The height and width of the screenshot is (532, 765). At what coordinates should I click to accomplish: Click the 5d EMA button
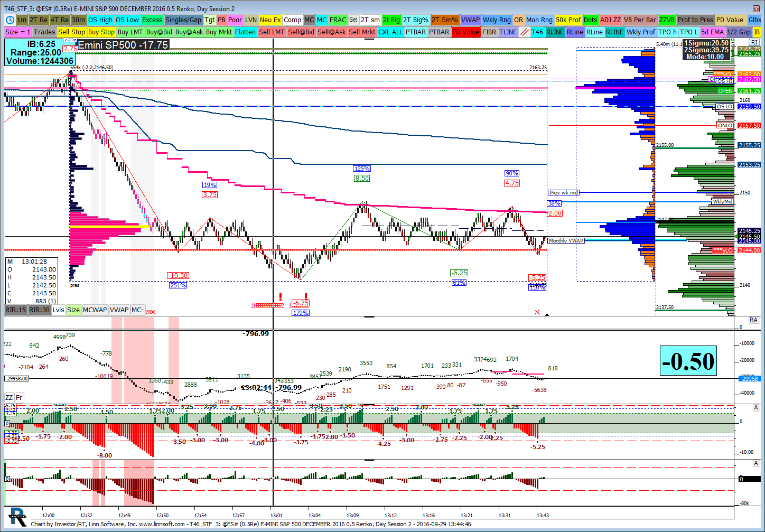713,32
